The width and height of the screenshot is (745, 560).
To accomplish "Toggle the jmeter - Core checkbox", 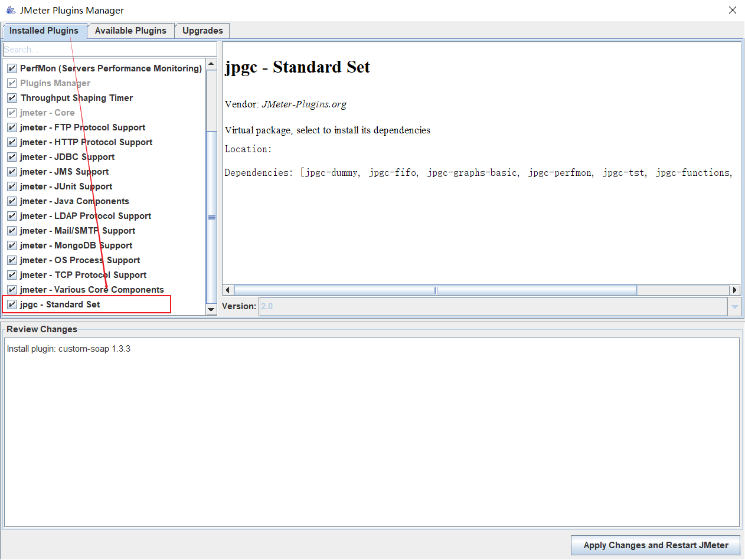I will click(x=12, y=113).
